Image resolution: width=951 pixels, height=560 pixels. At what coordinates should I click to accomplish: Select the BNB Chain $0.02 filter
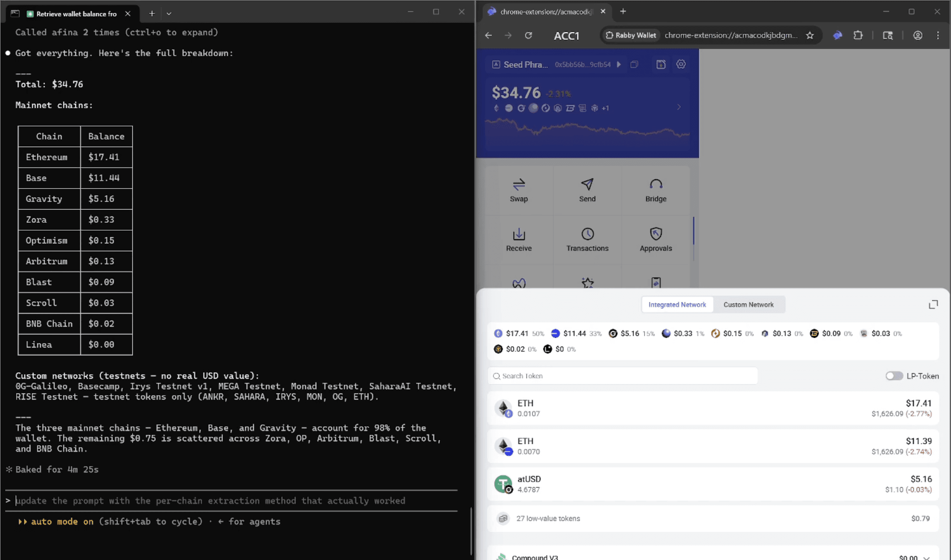point(515,349)
